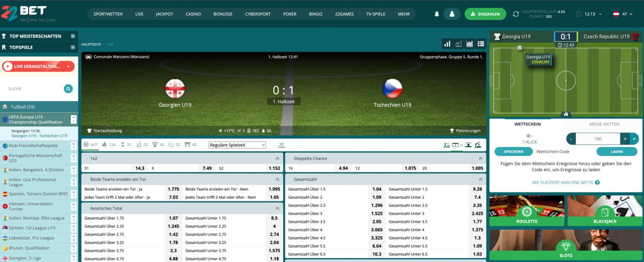Change odds text format Aa icon
The width and height of the screenshot is (644, 262).
point(446,145)
